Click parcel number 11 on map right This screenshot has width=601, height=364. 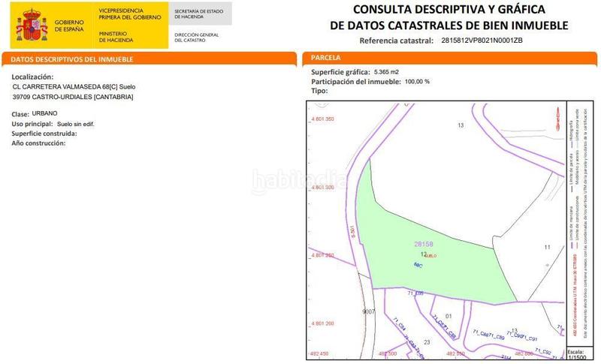pyautogui.click(x=547, y=246)
